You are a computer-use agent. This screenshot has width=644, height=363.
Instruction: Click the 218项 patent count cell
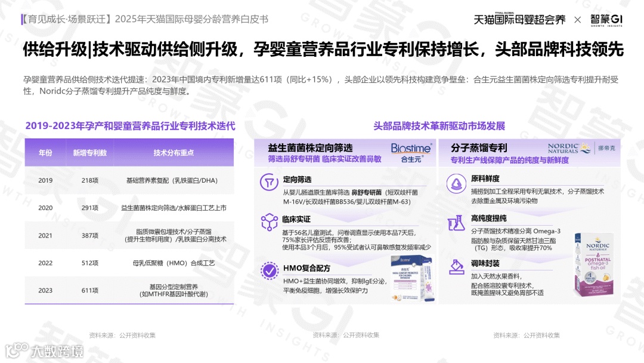[89, 180]
